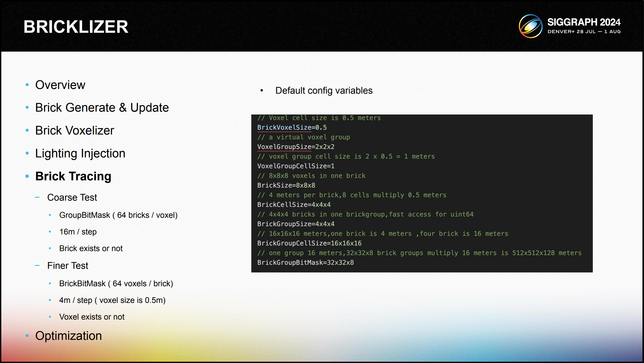Viewport: 644px width, 363px height.
Task: Click the 16m / step bullet
Action: point(78,232)
